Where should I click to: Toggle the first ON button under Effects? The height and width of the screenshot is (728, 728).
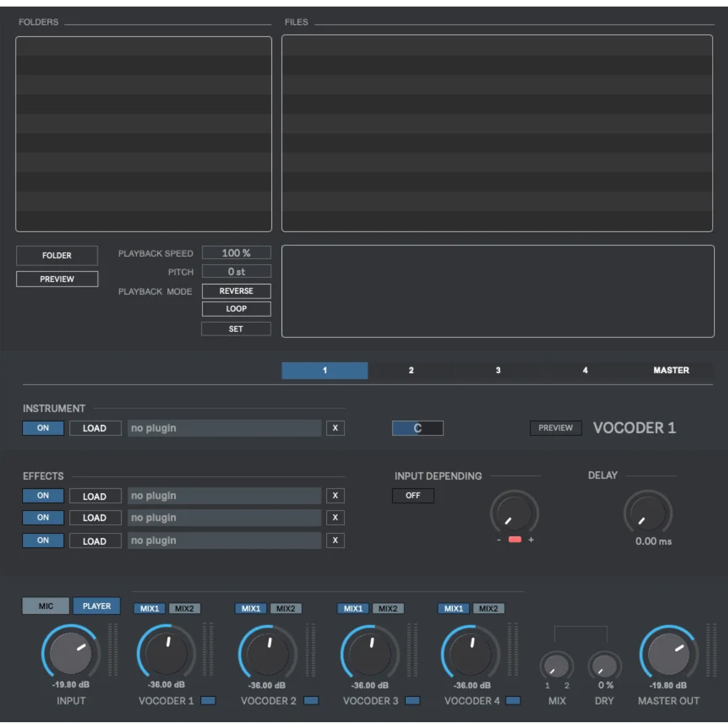tap(43, 495)
